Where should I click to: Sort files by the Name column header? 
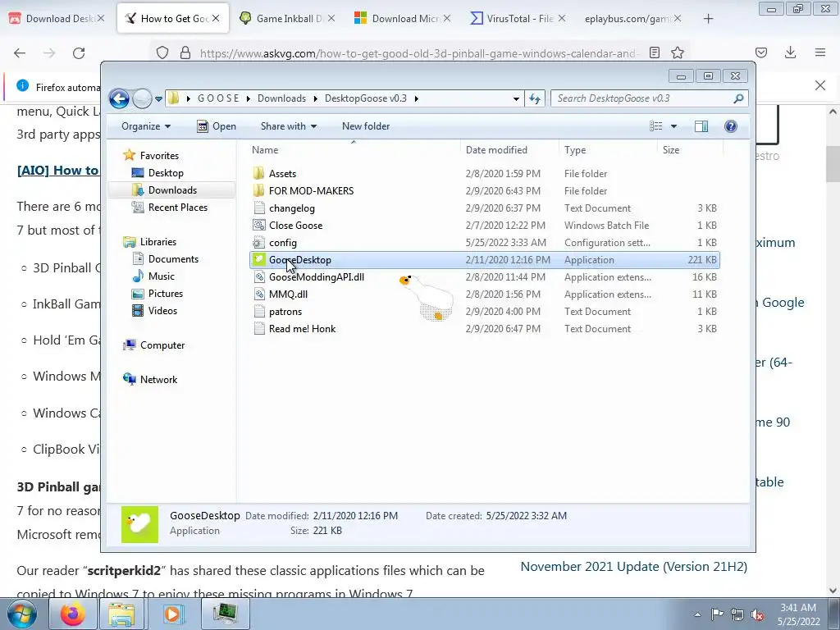[354, 150]
